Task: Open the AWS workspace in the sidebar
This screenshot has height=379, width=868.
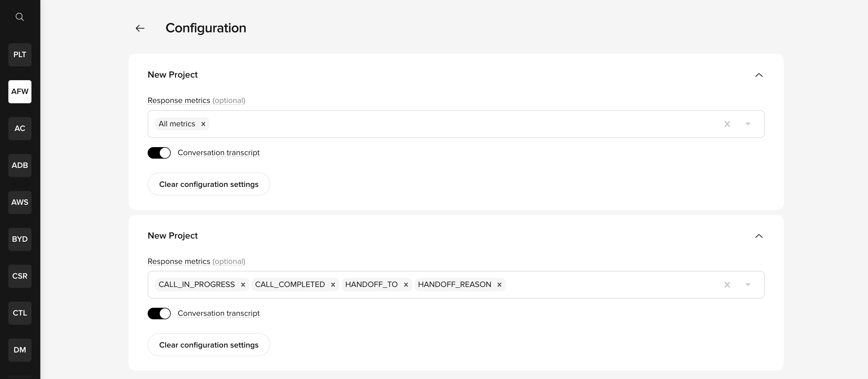Action: [20, 202]
